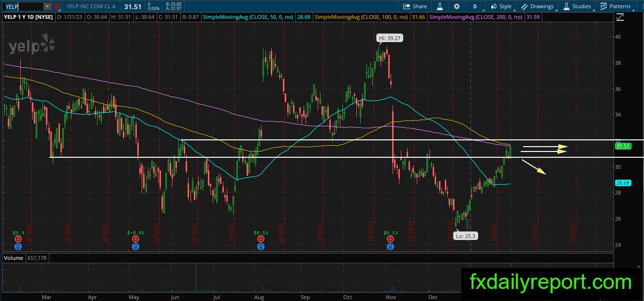Click the 200-day SMA value 31.59

pyautogui.click(x=533, y=17)
